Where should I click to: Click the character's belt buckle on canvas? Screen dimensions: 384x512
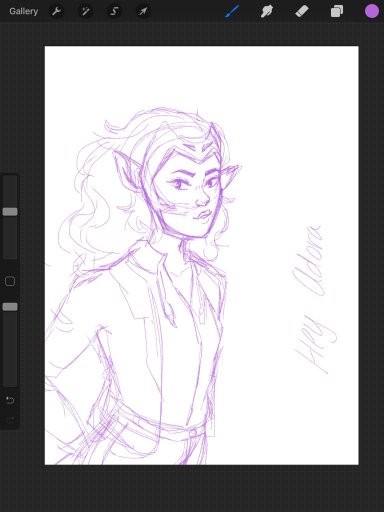pyautogui.click(x=193, y=433)
